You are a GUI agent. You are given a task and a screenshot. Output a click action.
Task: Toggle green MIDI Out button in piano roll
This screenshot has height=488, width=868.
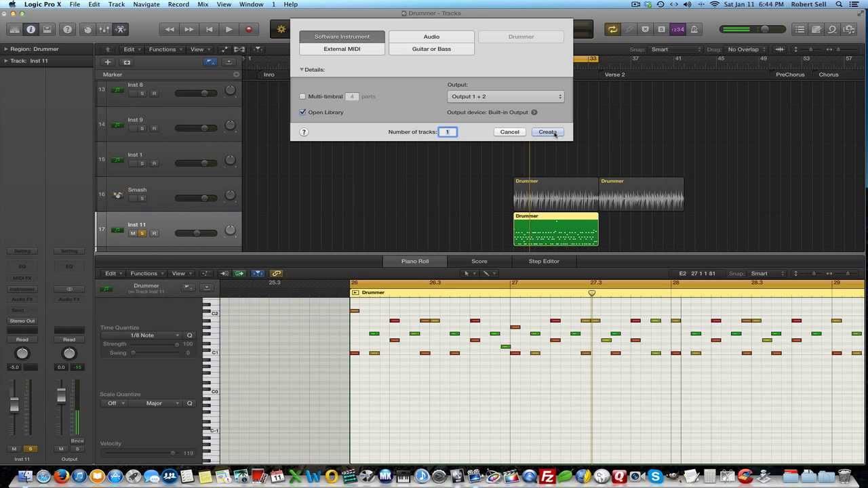click(x=239, y=273)
